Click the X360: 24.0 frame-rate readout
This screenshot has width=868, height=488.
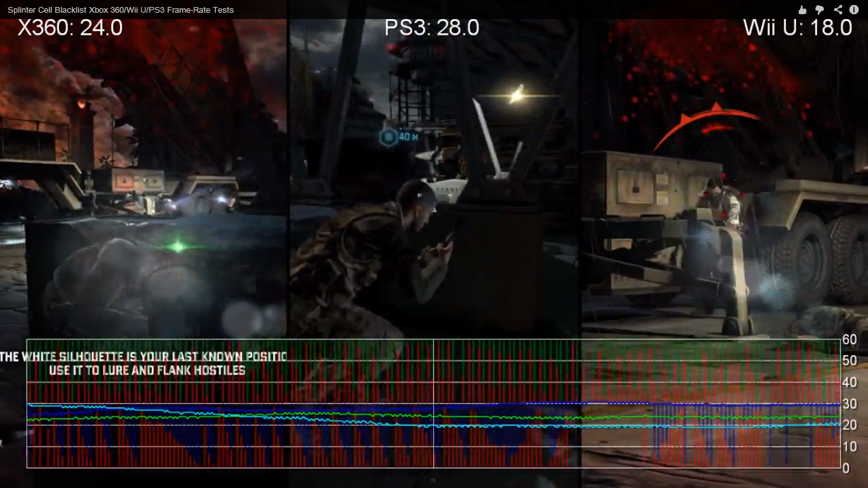70,28
